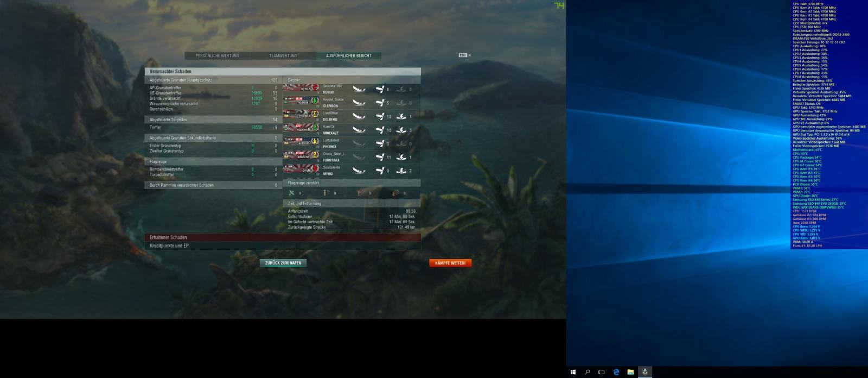Click the KOLBERG row shell hits icon
Image resolution: width=868 pixels, height=378 pixels.
point(380,116)
